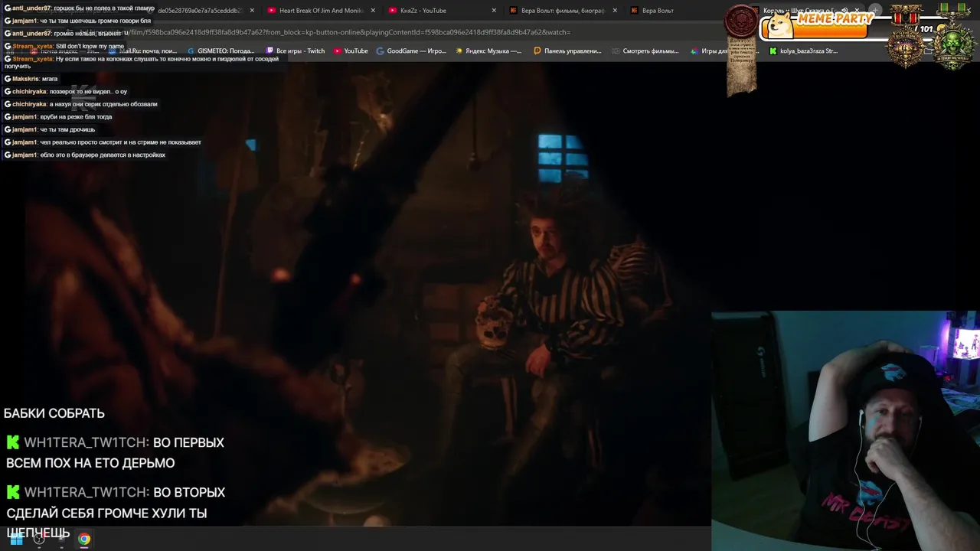Click WH1TERA_TW1TCH message "ВО ВТОРЫХ"

116,513
